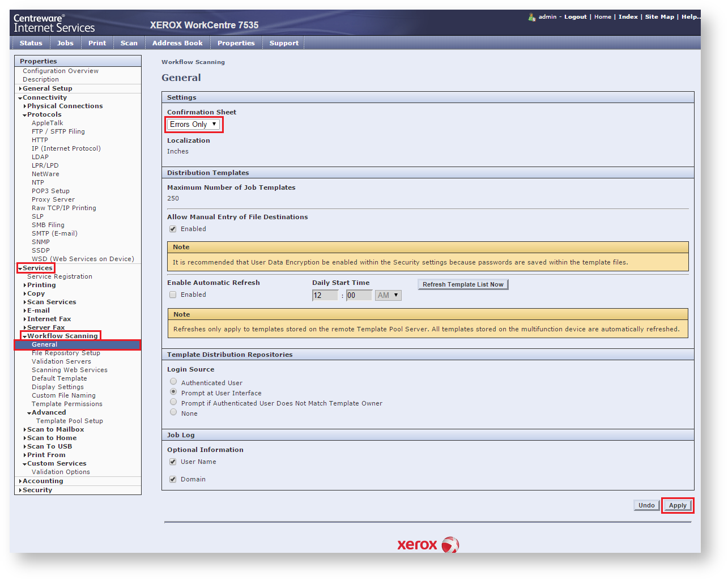This screenshot has width=728, height=580.
Task: Open the Status tab
Action: pyautogui.click(x=31, y=43)
